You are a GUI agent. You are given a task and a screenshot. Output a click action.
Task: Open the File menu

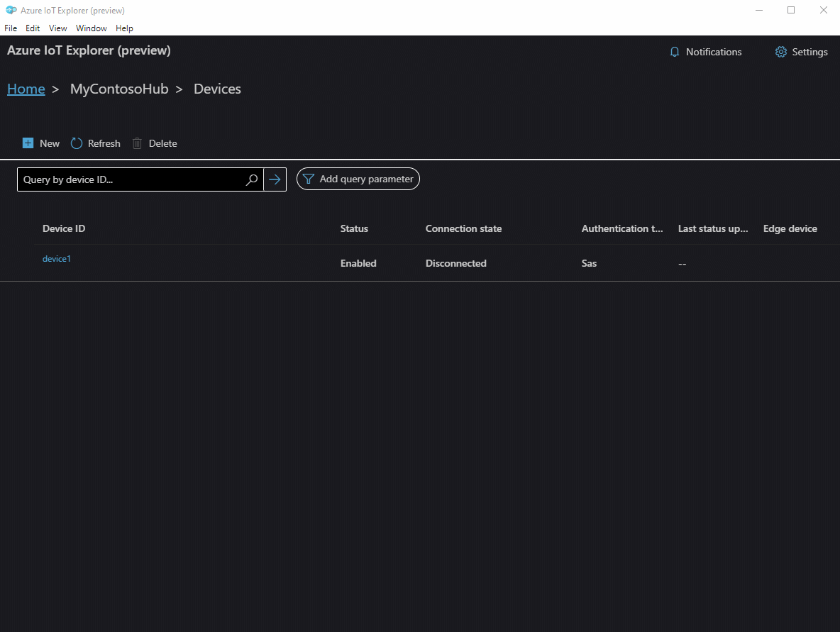(11, 28)
